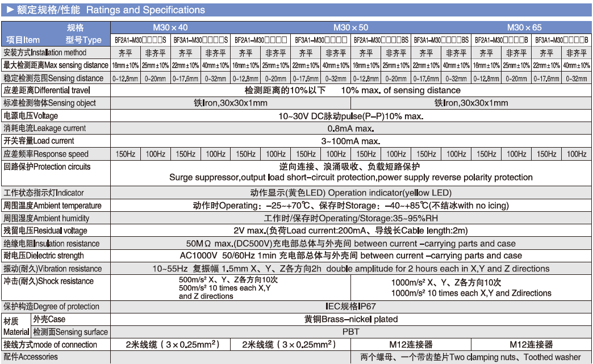
Task: Click the 2V max. residual voltage cell
Action: [350, 231]
